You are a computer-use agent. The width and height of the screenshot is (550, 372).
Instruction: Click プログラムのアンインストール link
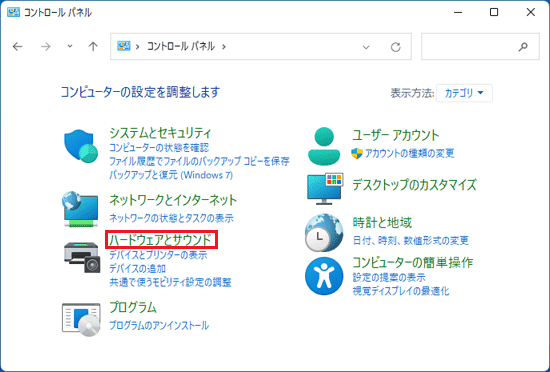[x=159, y=325]
